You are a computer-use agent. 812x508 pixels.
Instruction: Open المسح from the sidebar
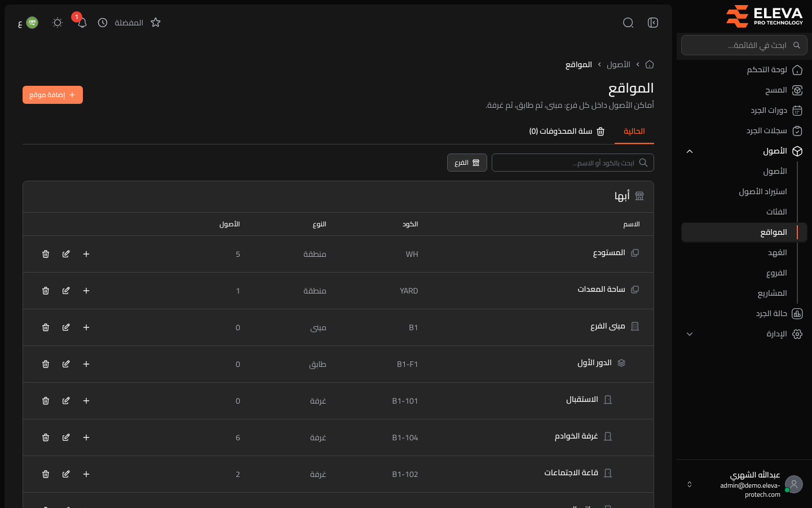tap(744, 90)
